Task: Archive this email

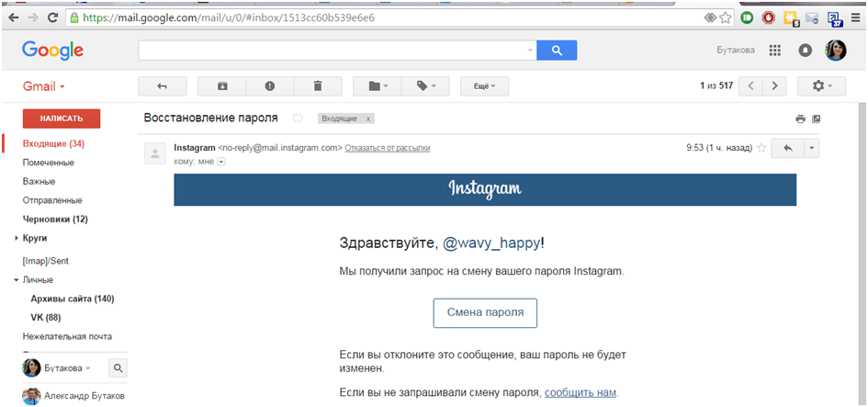Action: point(222,86)
